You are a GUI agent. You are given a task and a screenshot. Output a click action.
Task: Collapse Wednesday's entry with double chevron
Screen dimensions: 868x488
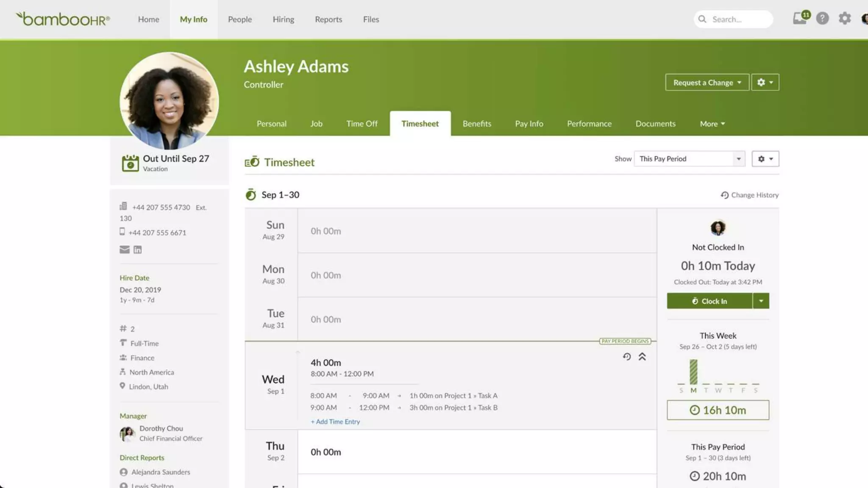[x=643, y=357]
